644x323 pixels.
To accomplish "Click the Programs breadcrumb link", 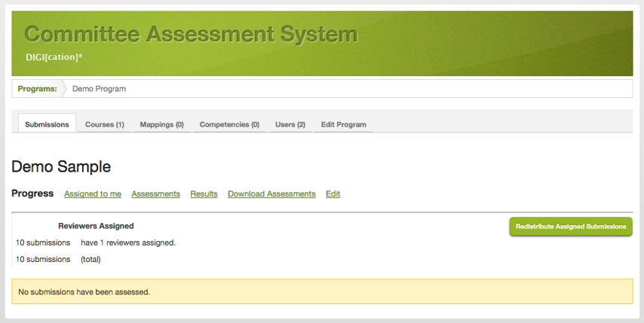I will click(x=38, y=89).
